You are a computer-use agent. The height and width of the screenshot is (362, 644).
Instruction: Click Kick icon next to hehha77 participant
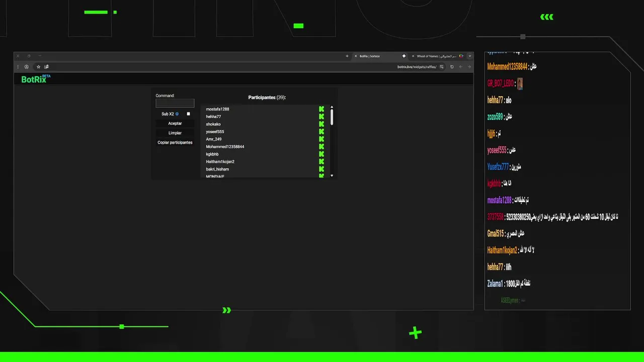click(x=321, y=117)
